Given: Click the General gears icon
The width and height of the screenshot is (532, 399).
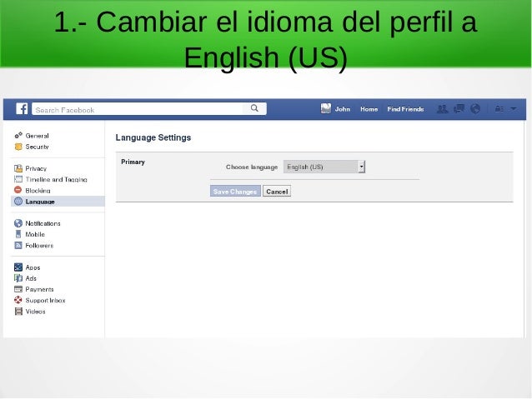Looking at the screenshot, I should coord(18,136).
